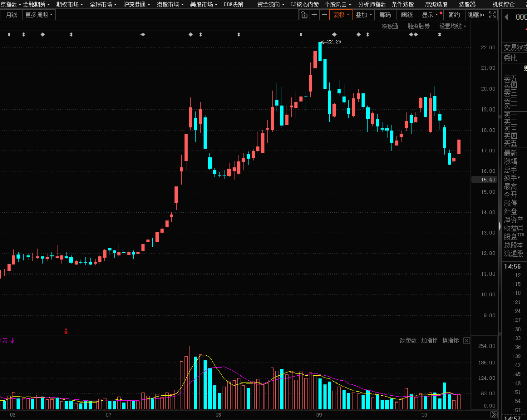Close the volume indicator panel

(x=466, y=340)
